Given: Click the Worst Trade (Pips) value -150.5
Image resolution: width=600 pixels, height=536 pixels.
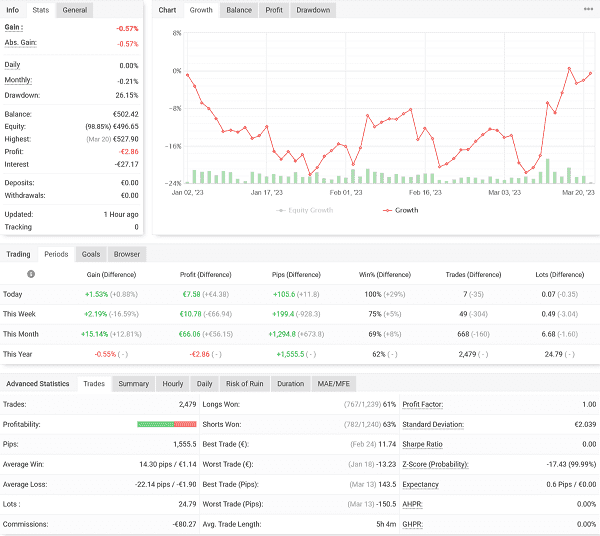Looking at the screenshot, I should [x=386, y=504].
